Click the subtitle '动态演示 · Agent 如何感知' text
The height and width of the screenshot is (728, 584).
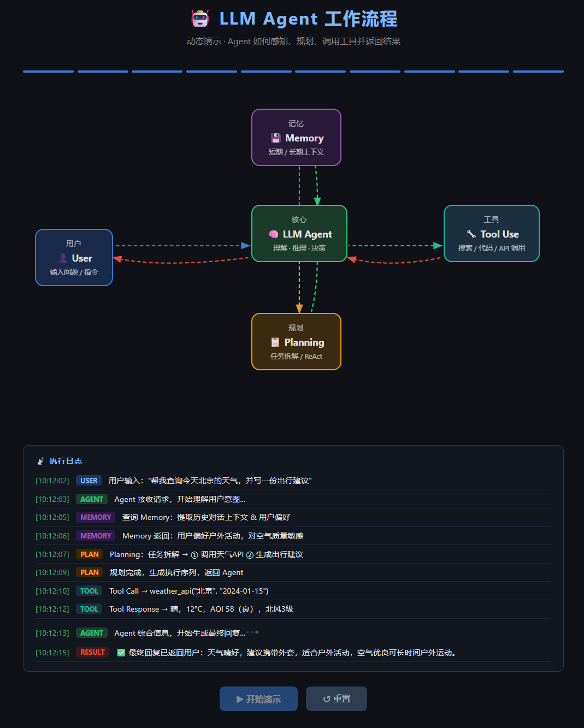pos(293,42)
